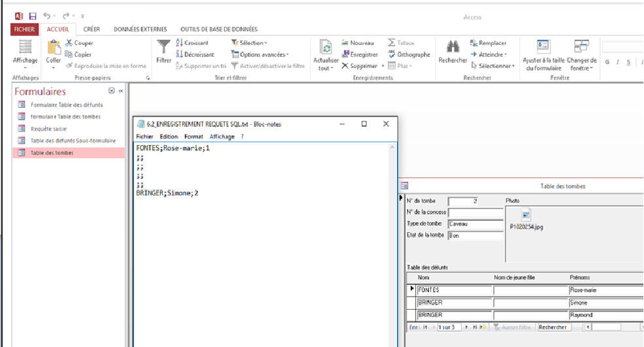Image resolution: width=644 pixels, height=347 pixels.
Task: Click the Totaux sigma button
Action: pyautogui.click(x=401, y=42)
